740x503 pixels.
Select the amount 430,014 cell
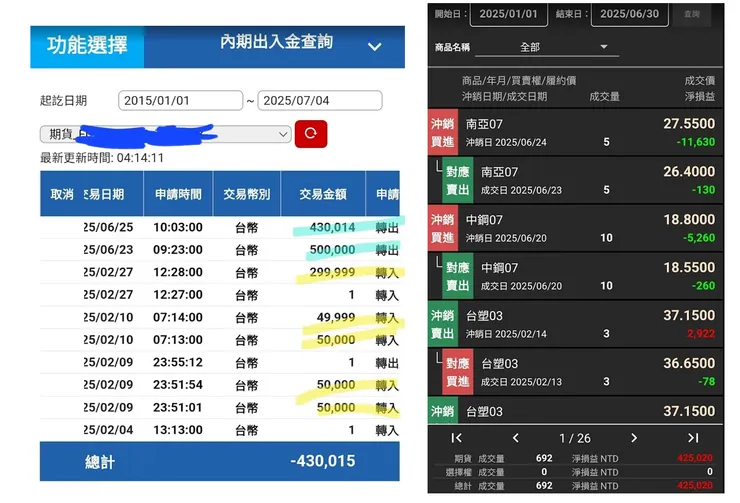pyautogui.click(x=332, y=227)
